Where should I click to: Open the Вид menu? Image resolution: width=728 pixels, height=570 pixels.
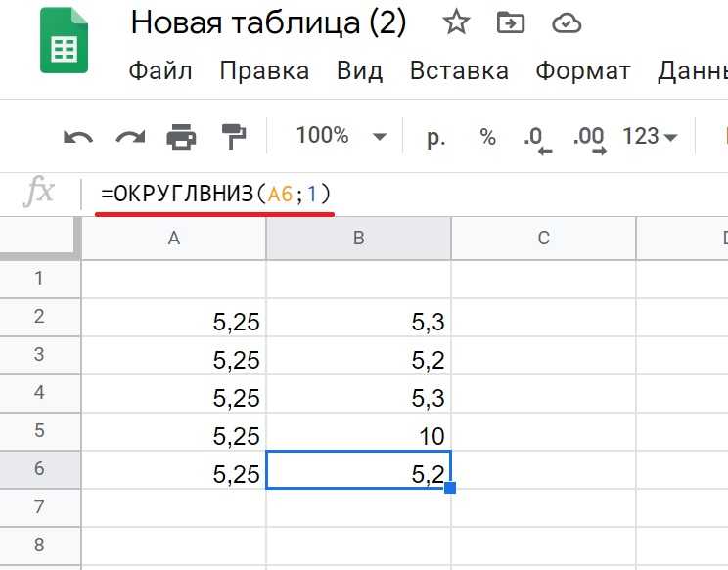point(359,71)
